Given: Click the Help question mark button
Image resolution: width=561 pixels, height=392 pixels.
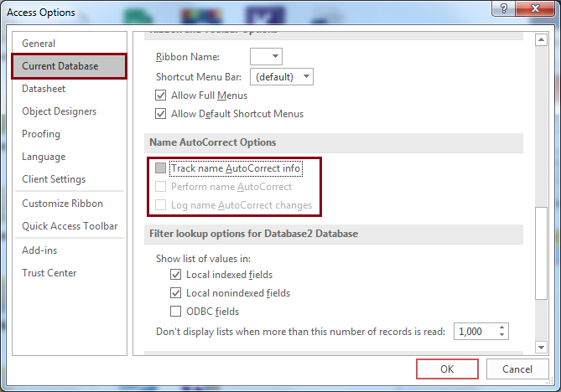Looking at the screenshot, I should (504, 8).
